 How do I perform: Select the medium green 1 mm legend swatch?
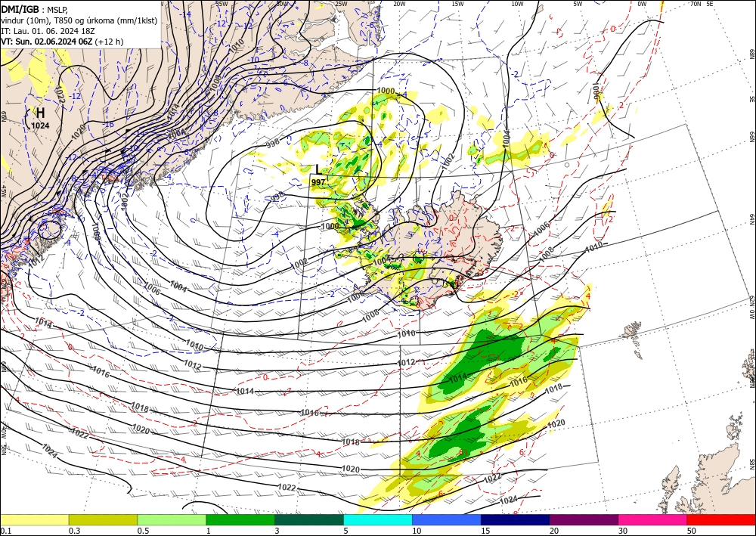pyautogui.click(x=240, y=519)
